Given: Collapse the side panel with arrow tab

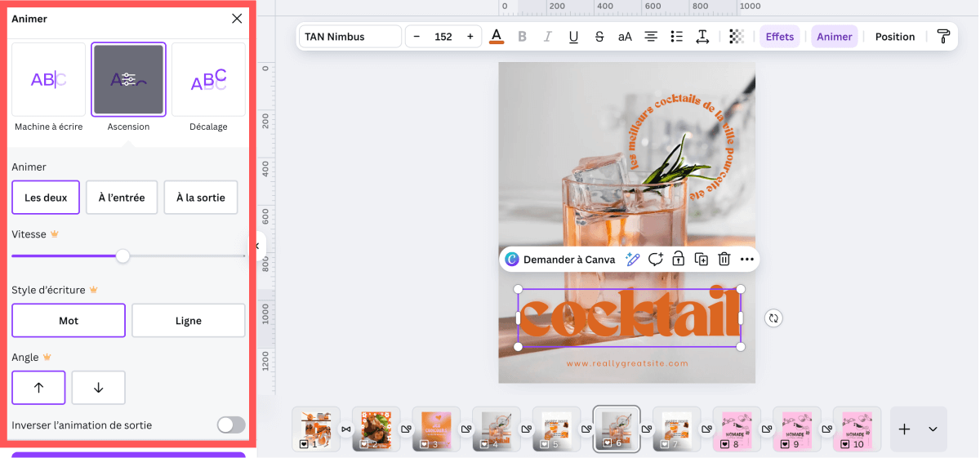Looking at the screenshot, I should [258, 246].
